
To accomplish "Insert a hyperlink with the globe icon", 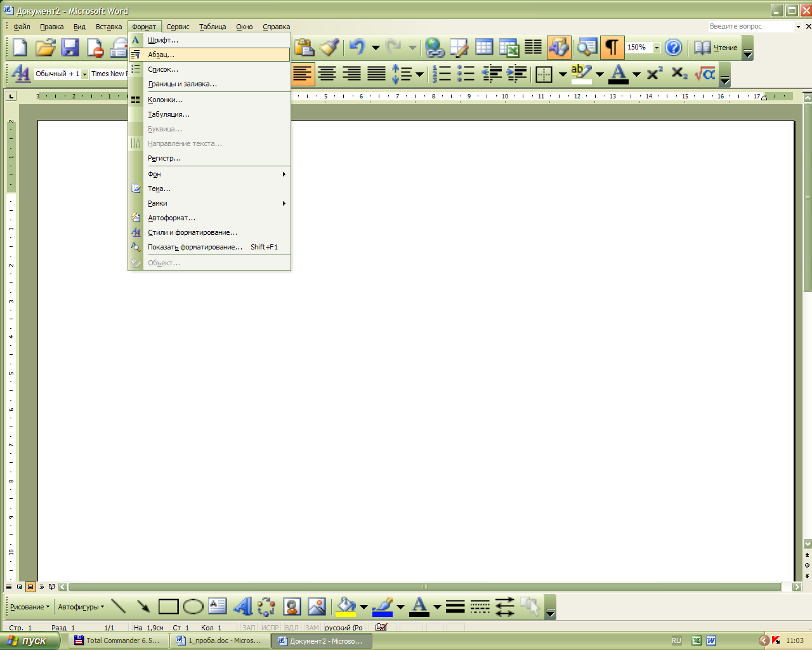I will pos(435,48).
